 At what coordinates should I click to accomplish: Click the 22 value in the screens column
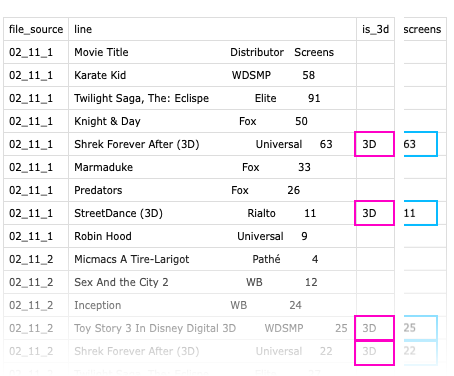click(420, 352)
